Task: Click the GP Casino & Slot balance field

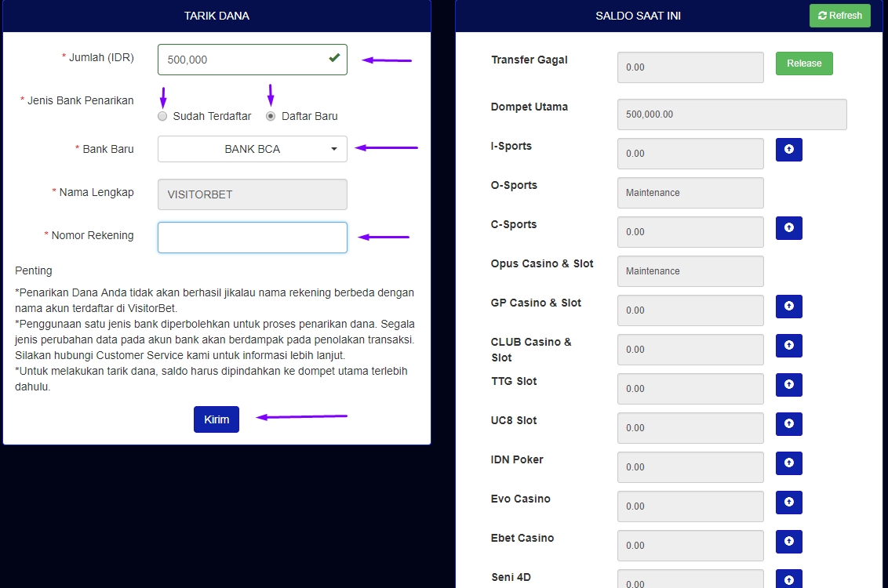Action: click(x=690, y=310)
